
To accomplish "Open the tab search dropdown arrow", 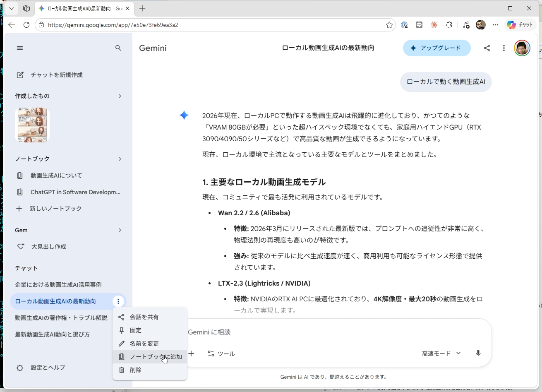I will (x=12, y=8).
